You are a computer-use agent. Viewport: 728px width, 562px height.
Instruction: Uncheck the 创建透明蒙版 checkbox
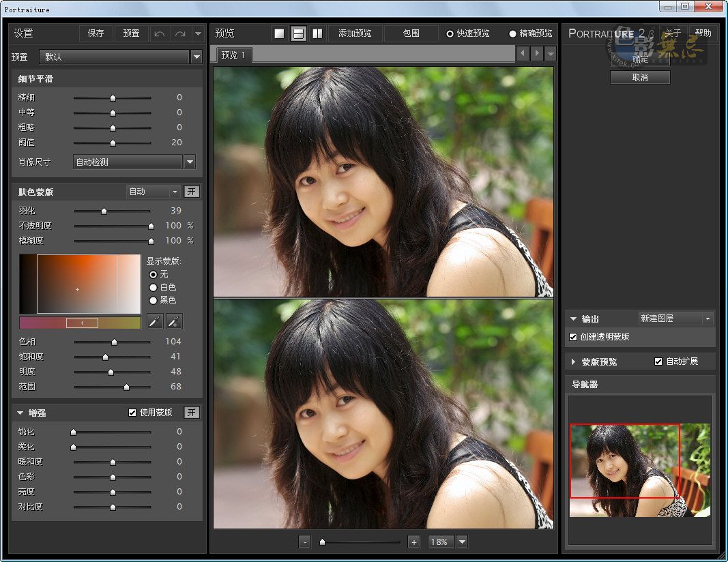[x=573, y=336]
